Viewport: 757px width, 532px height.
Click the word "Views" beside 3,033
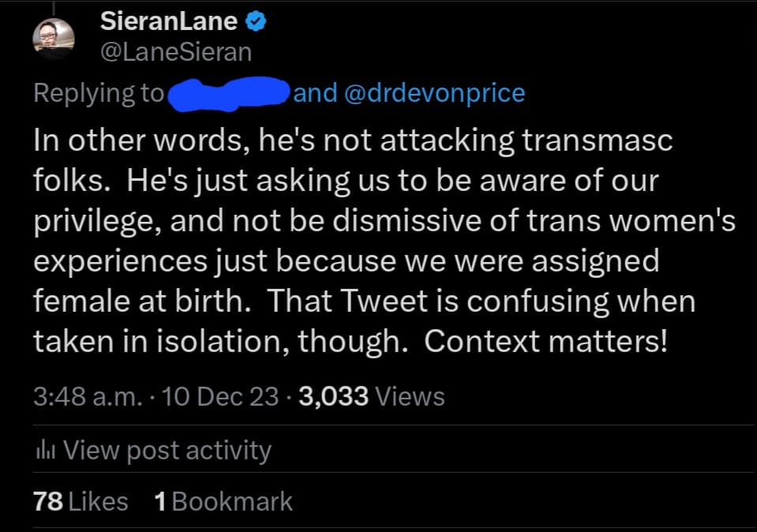point(410,396)
